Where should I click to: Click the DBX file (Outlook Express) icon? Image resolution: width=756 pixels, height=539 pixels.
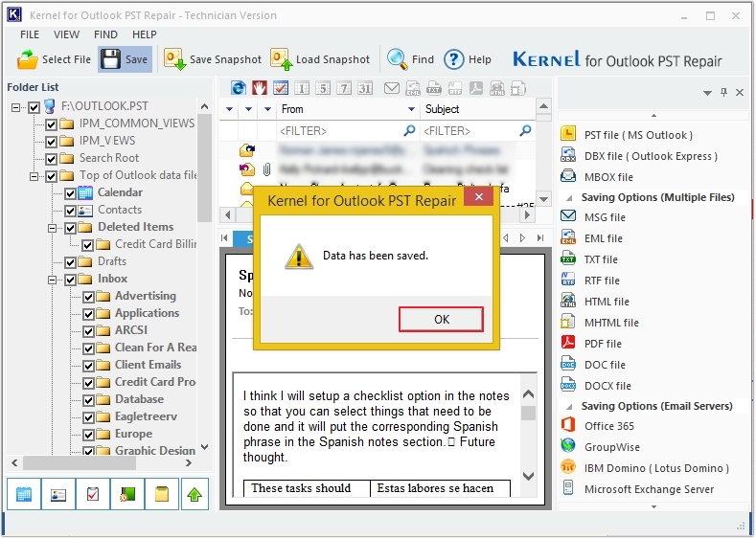pos(568,155)
